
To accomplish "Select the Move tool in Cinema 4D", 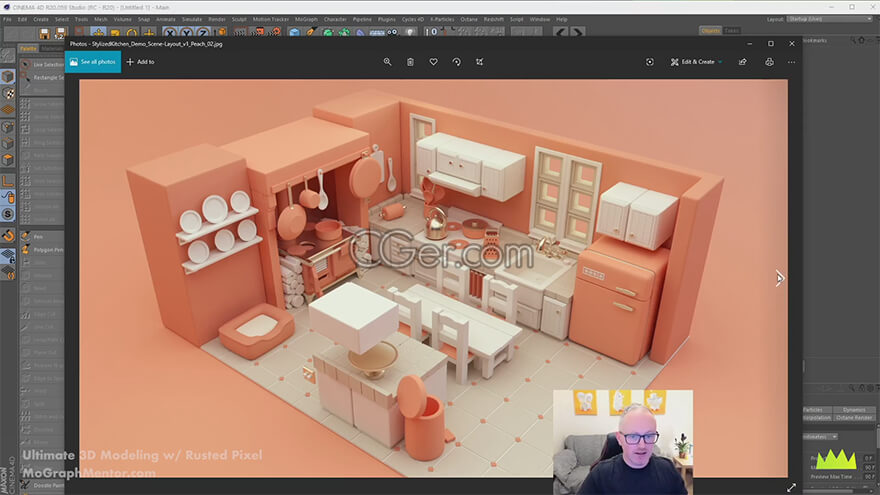I will click(x=98, y=33).
